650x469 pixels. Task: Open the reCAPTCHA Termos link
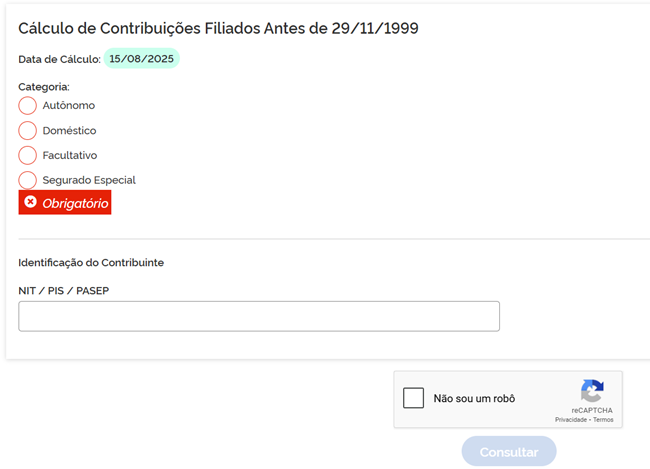pos(603,420)
